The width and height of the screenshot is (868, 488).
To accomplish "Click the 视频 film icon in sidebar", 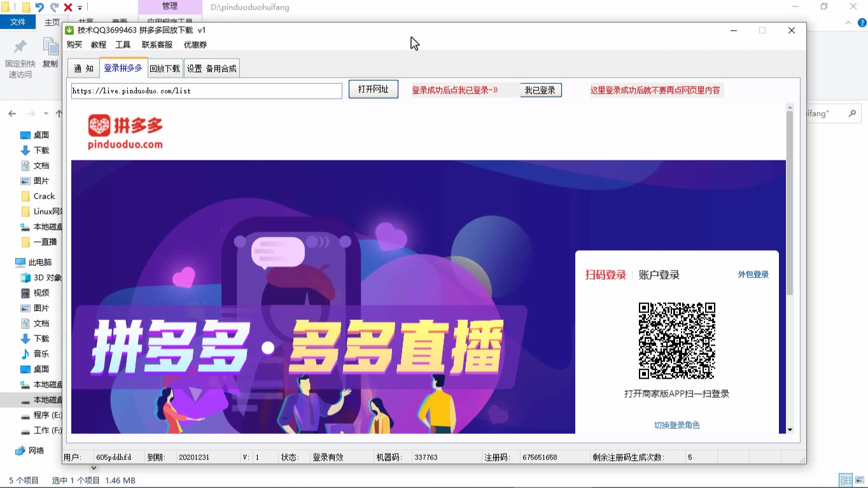I will tap(25, 293).
